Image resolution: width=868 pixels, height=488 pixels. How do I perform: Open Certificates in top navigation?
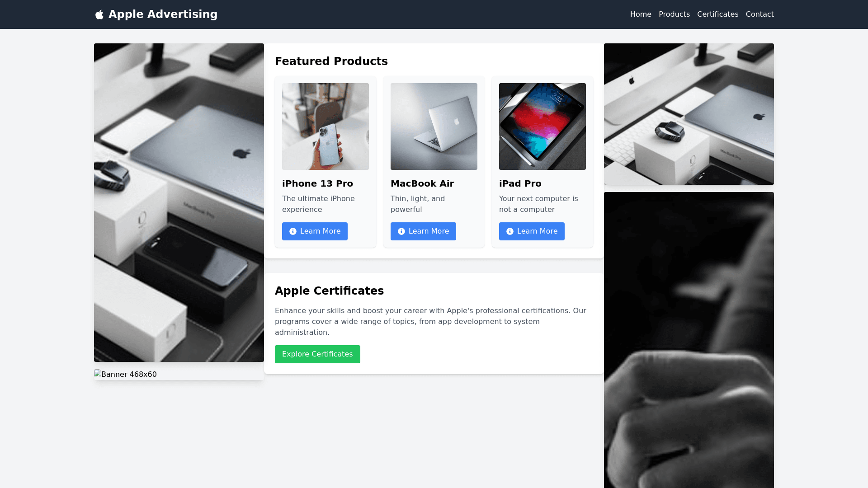tap(717, 14)
